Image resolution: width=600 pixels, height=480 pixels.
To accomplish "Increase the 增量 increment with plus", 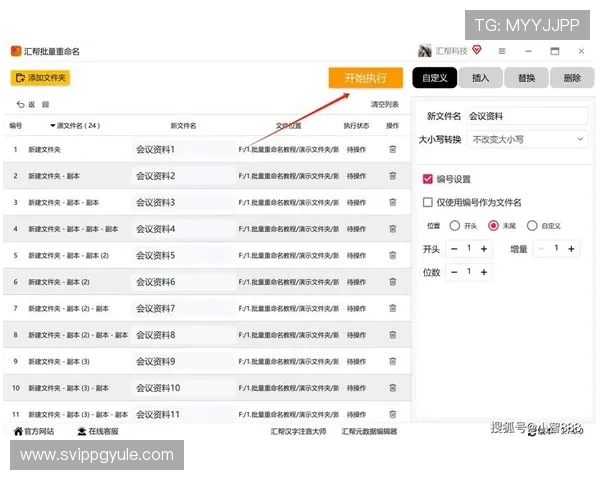I will tap(571, 249).
